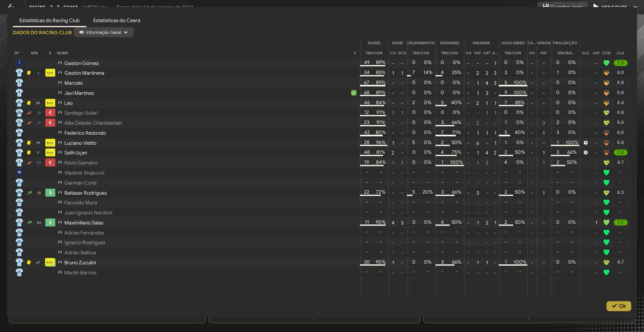Click profile icon next to Léo's name
Viewport: 644px width, 332px height.
(x=60, y=103)
